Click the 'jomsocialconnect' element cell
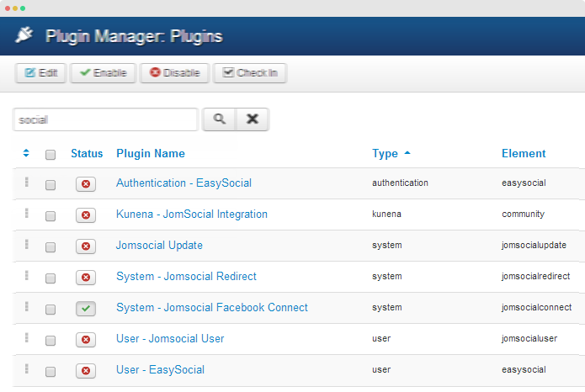 [x=536, y=307]
